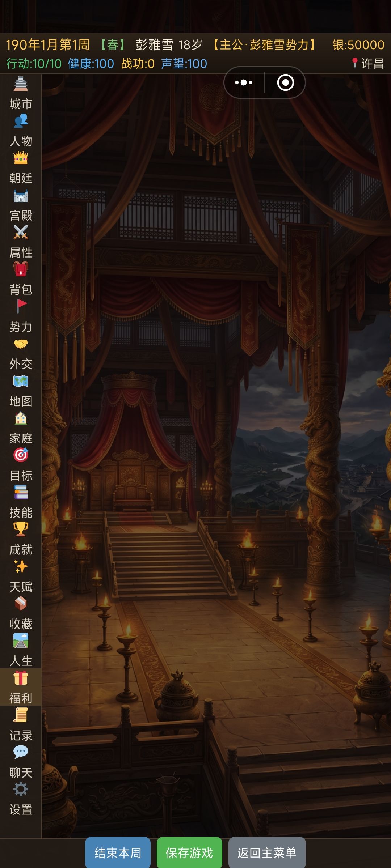Tap the 银:50000 silver amount

358,45
